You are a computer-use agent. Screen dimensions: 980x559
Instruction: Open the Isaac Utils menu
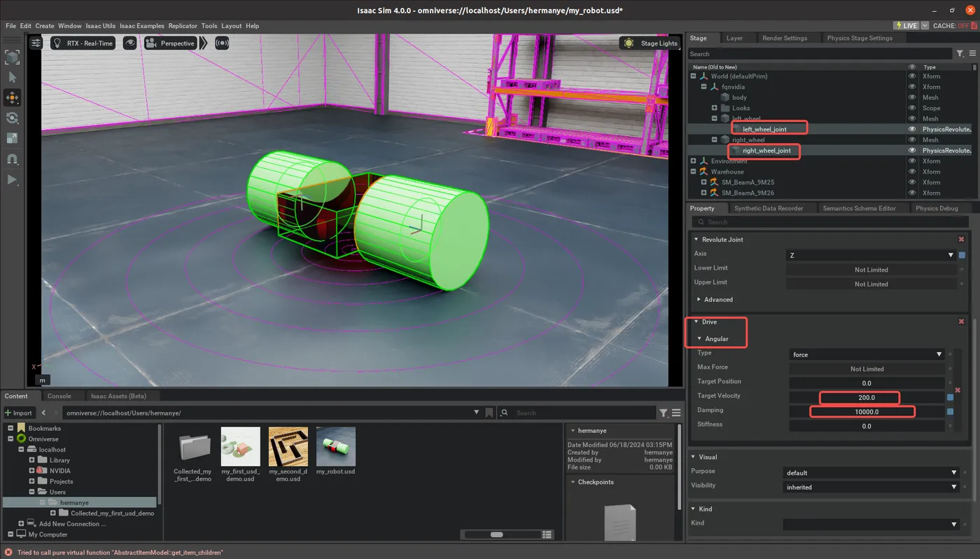[101, 26]
